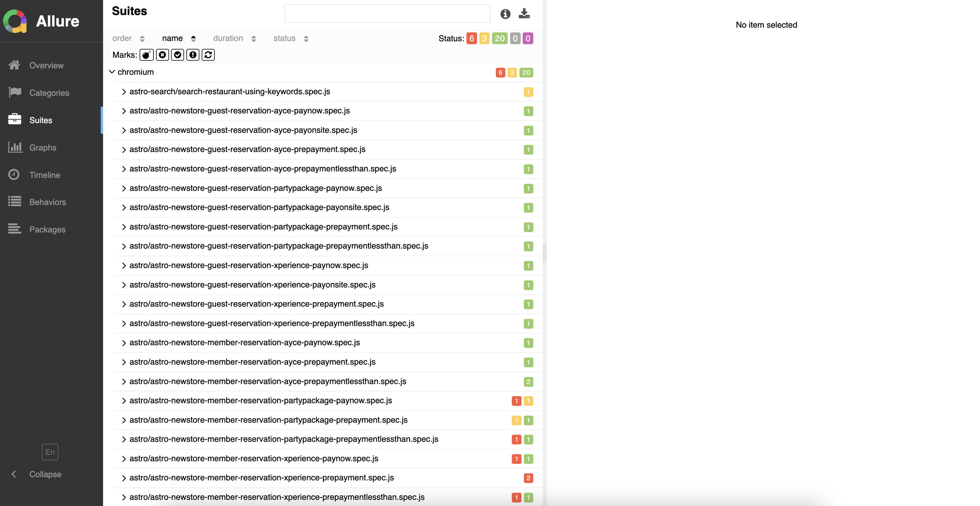Open the Graphs section

click(43, 148)
